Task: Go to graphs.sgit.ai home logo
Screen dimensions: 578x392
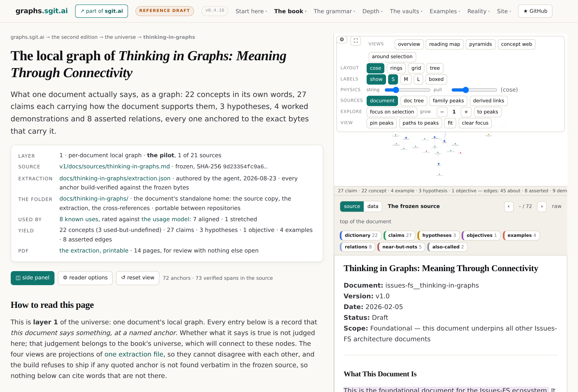Action: click(x=41, y=11)
